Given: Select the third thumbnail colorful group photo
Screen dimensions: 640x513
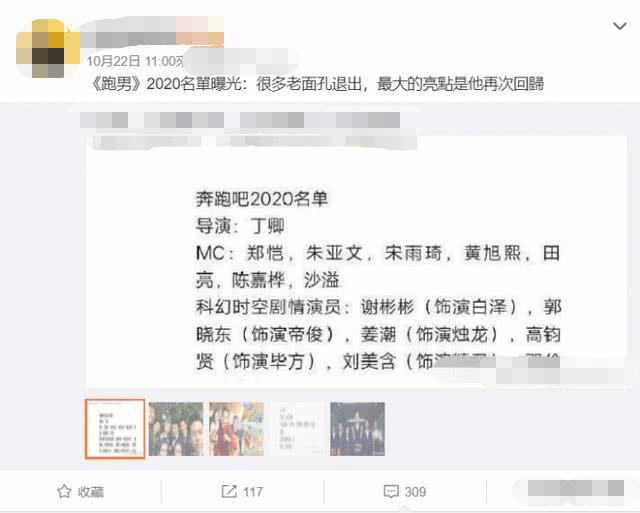Looking at the screenshot, I should click(236, 429).
